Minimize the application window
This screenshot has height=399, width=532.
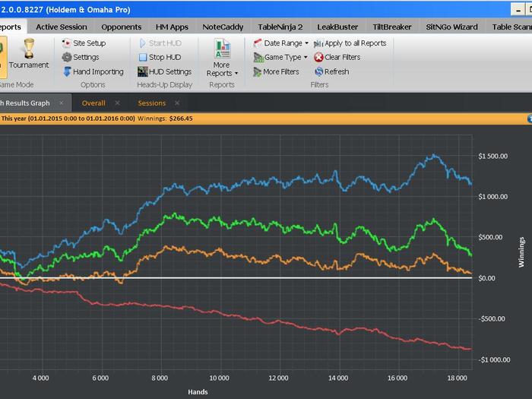pos(518,10)
